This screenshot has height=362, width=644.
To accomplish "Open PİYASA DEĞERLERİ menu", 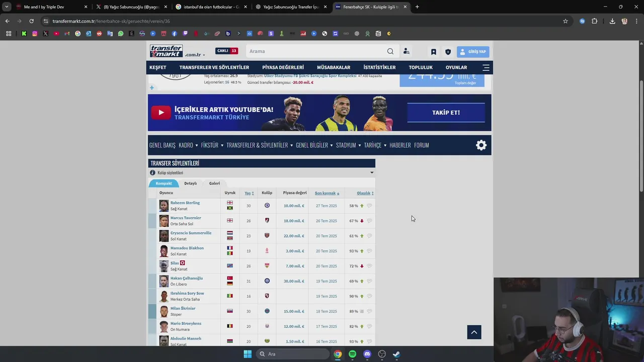I will click(x=283, y=67).
